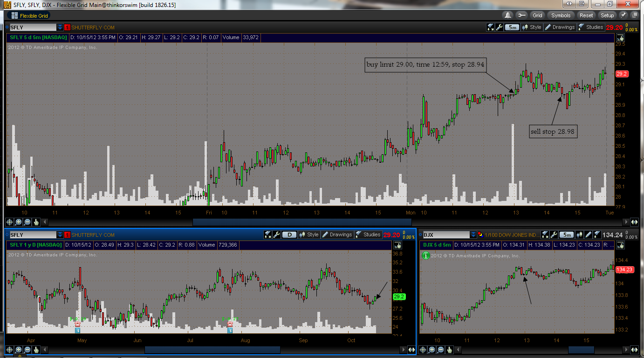Click the red alert icon beside SHUTTERFLY COM top chart
The image size is (644, 358).
[x=68, y=28]
